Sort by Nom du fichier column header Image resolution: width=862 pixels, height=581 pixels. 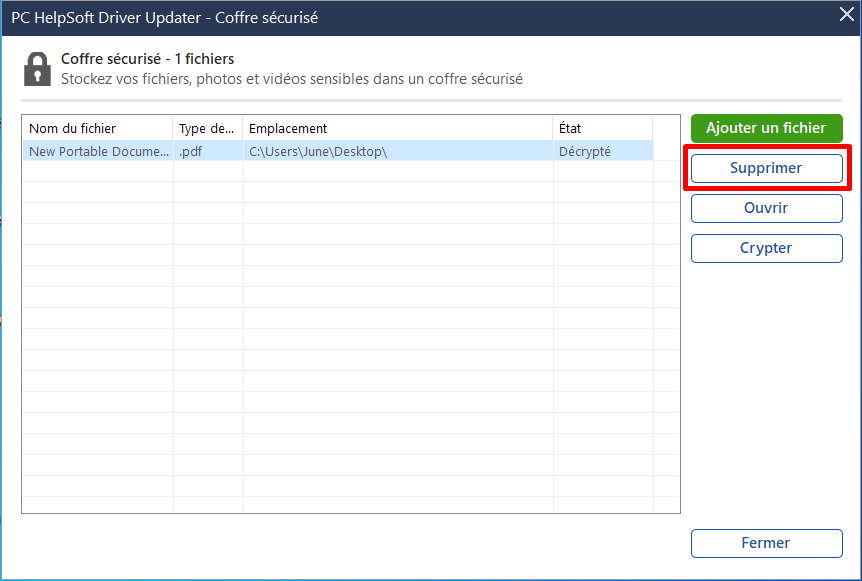click(97, 128)
